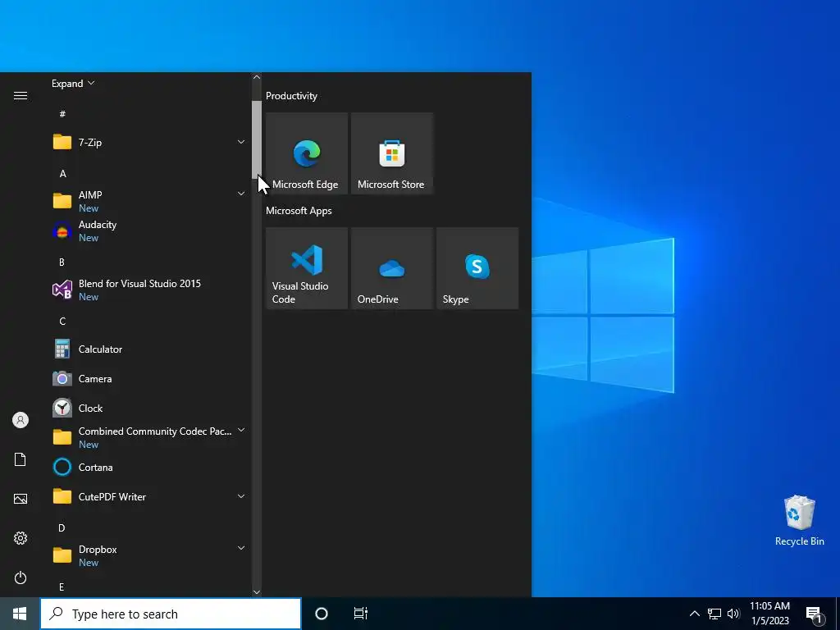Image resolution: width=840 pixels, height=630 pixels.
Task: Open the Camera app
Action: point(149,379)
